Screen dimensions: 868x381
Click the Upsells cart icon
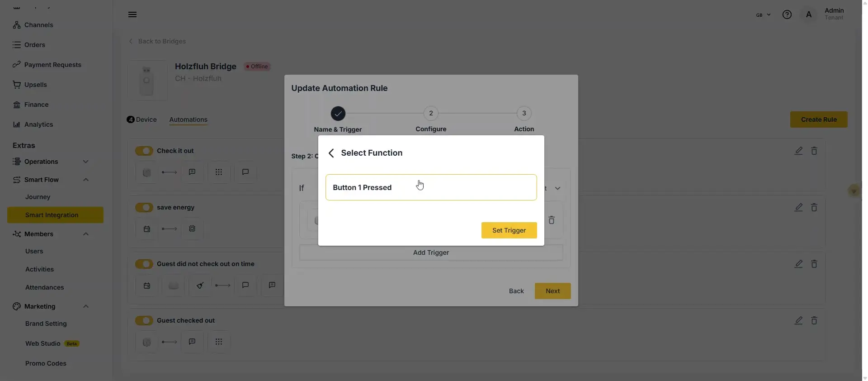(17, 85)
